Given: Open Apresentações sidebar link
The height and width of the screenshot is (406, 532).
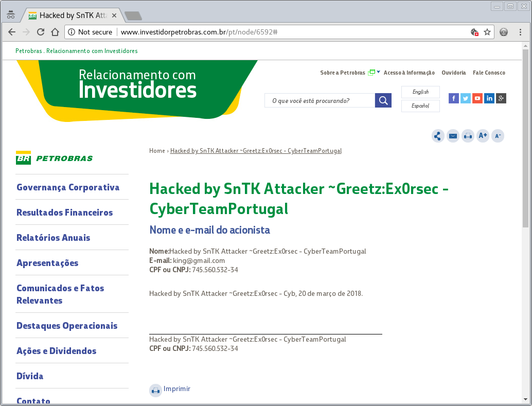Looking at the screenshot, I should (x=47, y=263).
